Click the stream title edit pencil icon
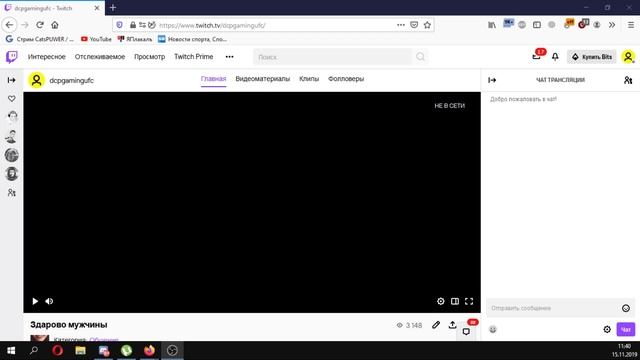This screenshot has height=360, width=640. [x=436, y=325]
